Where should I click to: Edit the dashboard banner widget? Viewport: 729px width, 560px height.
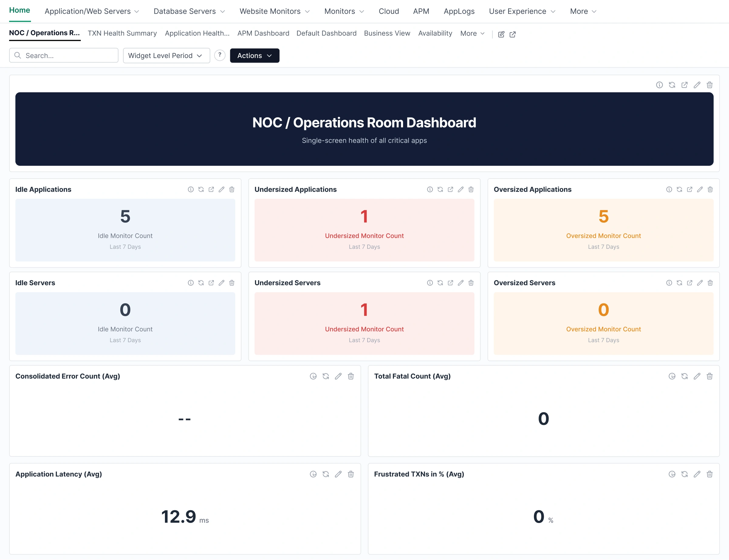pos(697,85)
